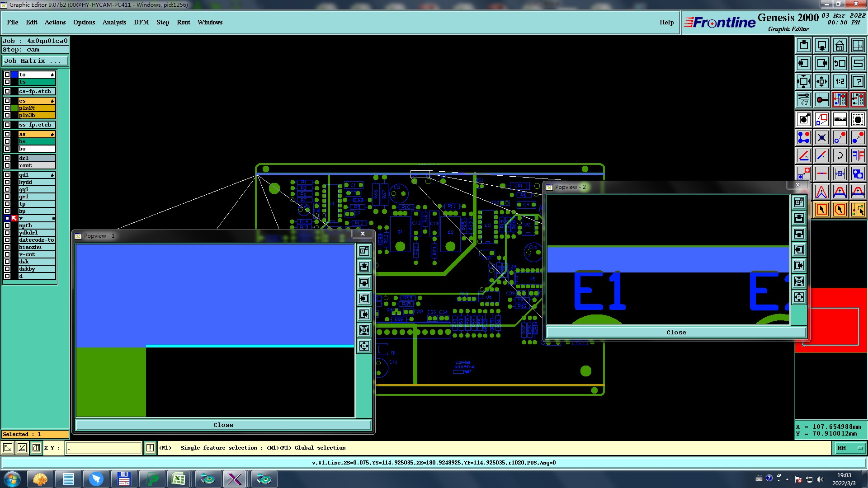868x488 pixels.
Task: Click Close button in Popview 1
Action: (223, 425)
